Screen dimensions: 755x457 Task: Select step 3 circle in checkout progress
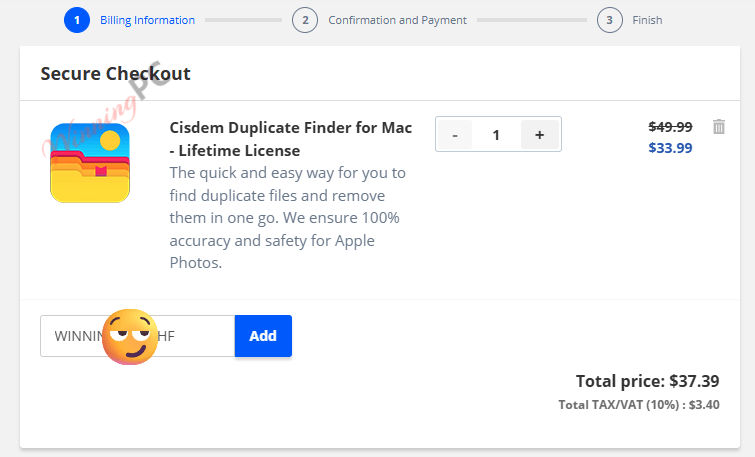point(610,20)
